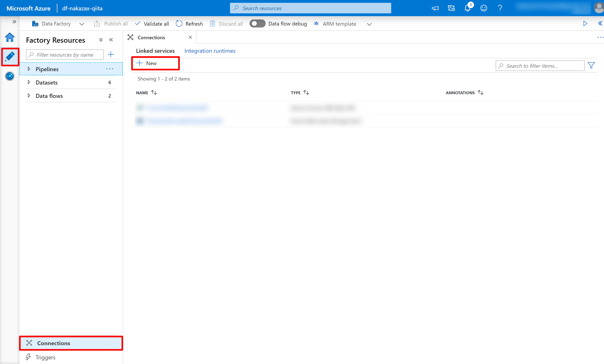Image resolution: width=604 pixels, height=364 pixels.
Task: Open notifications bell
Action: (468, 8)
